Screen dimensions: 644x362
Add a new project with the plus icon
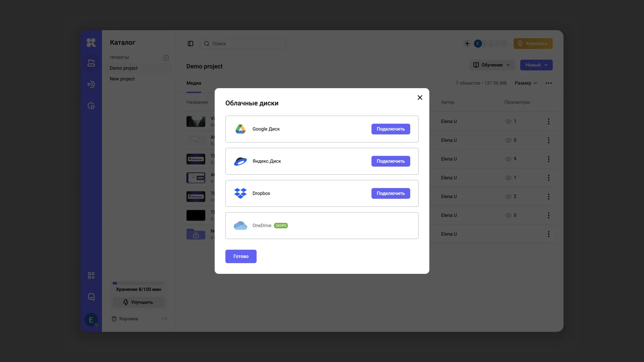coord(166,58)
